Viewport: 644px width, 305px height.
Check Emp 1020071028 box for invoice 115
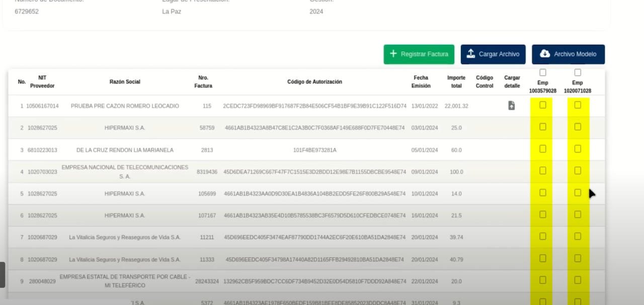coord(578,105)
